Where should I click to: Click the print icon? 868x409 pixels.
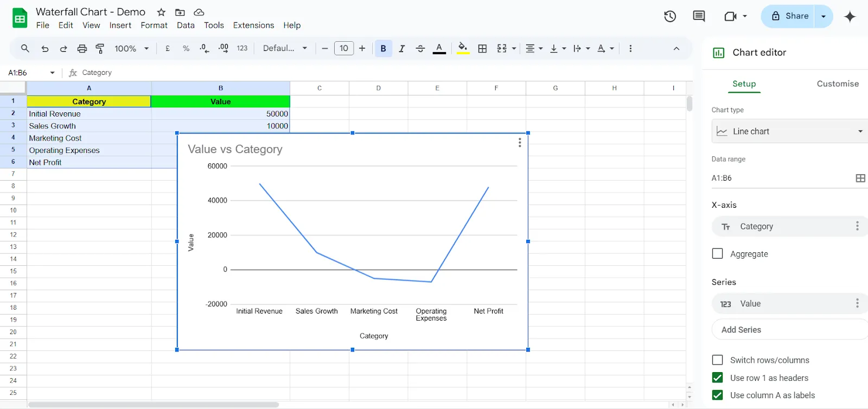pyautogui.click(x=82, y=48)
